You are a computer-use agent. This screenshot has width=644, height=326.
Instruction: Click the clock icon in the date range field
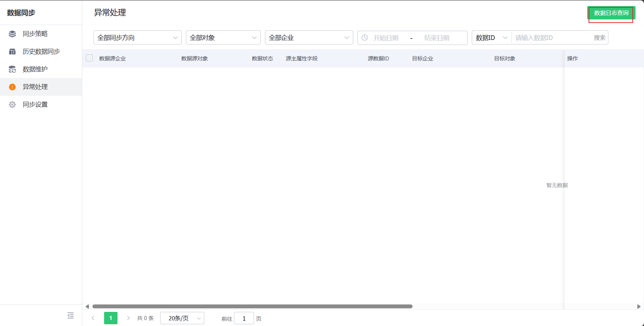[365, 37]
